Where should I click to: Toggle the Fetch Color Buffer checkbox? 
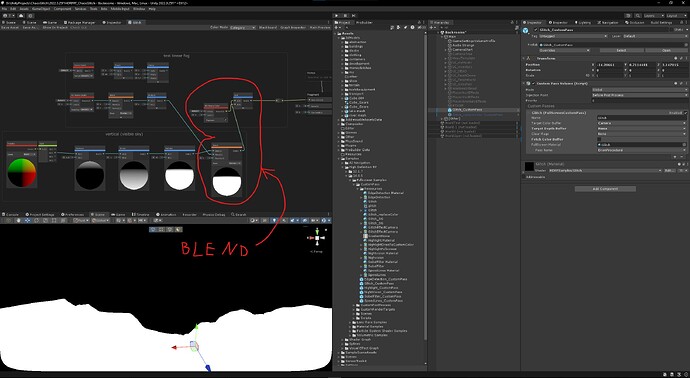point(599,139)
